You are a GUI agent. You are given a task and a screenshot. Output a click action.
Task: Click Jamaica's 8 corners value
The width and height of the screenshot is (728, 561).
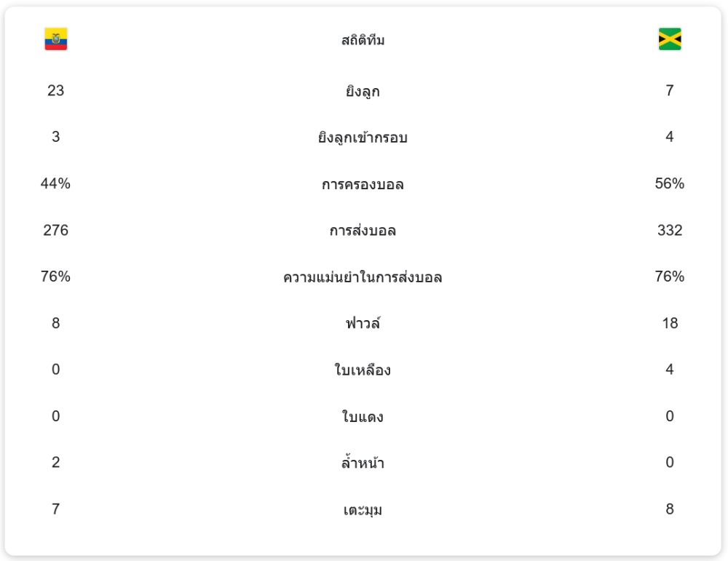click(670, 509)
